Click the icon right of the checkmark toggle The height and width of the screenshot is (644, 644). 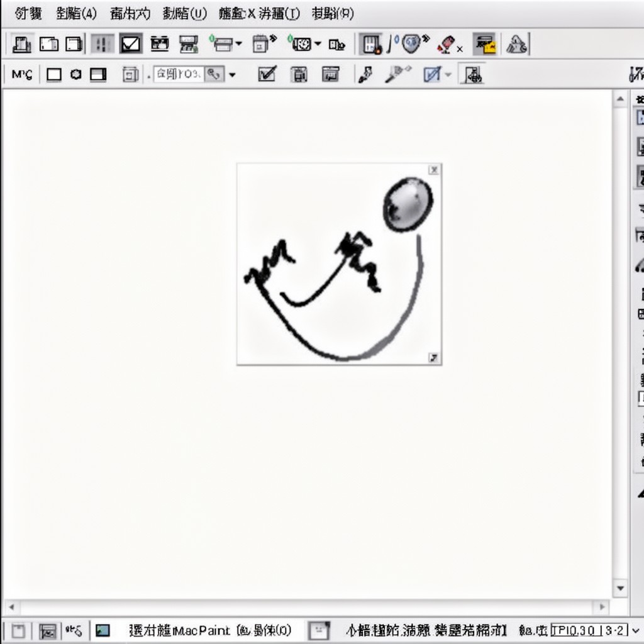coord(160,43)
